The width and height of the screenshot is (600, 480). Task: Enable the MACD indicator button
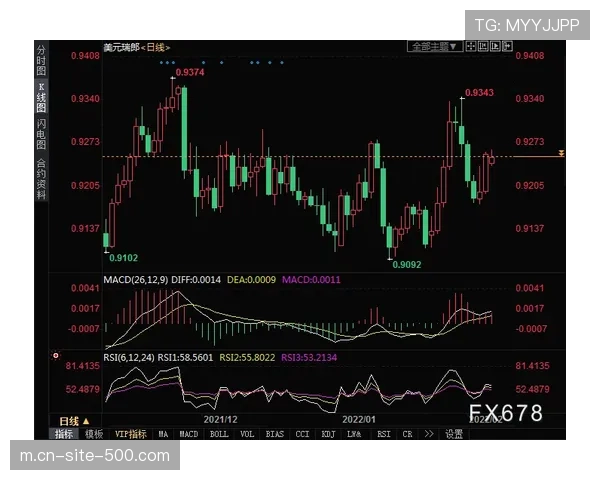pyautogui.click(x=189, y=434)
